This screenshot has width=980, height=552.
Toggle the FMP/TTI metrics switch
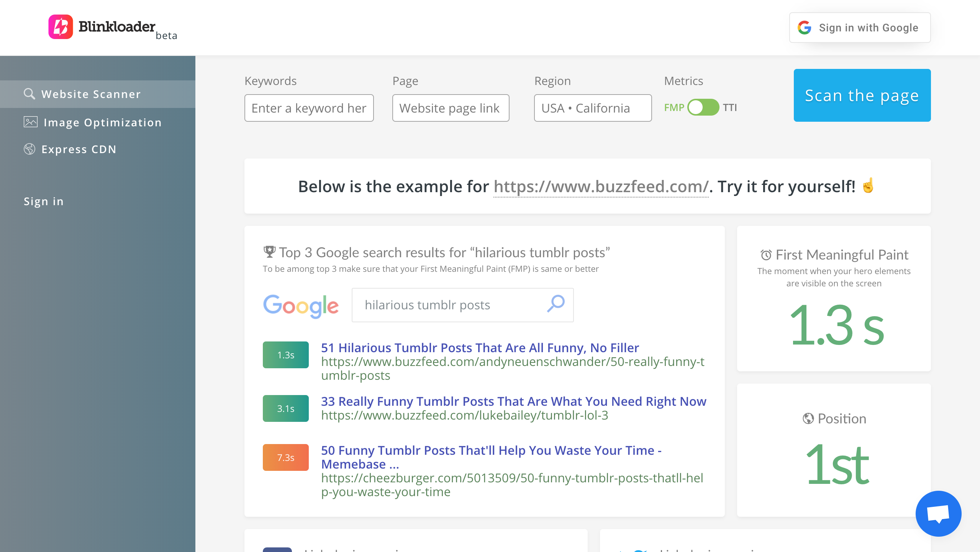[703, 107]
